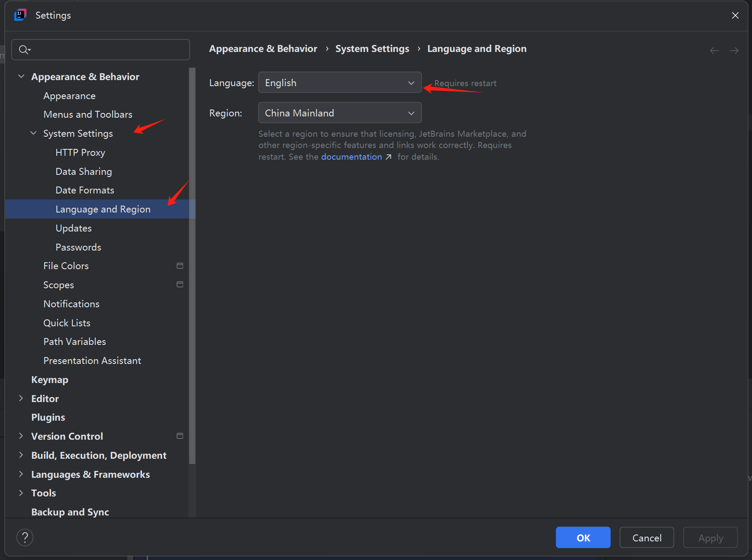Focus the settings search field

point(100,50)
